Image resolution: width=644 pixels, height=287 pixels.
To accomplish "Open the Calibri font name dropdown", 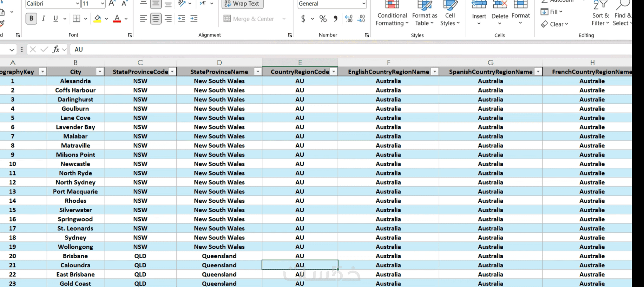I will tap(78, 4).
